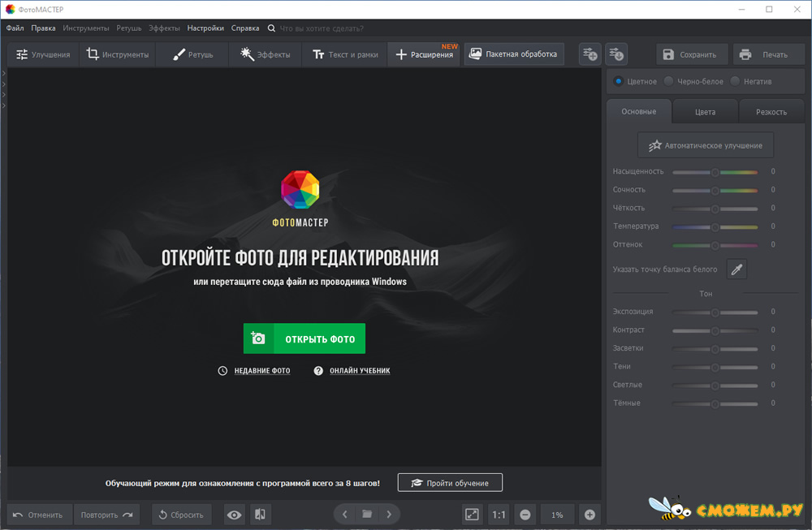The width and height of the screenshot is (812, 530).
Task: Click the Печать print button
Action: click(768, 54)
